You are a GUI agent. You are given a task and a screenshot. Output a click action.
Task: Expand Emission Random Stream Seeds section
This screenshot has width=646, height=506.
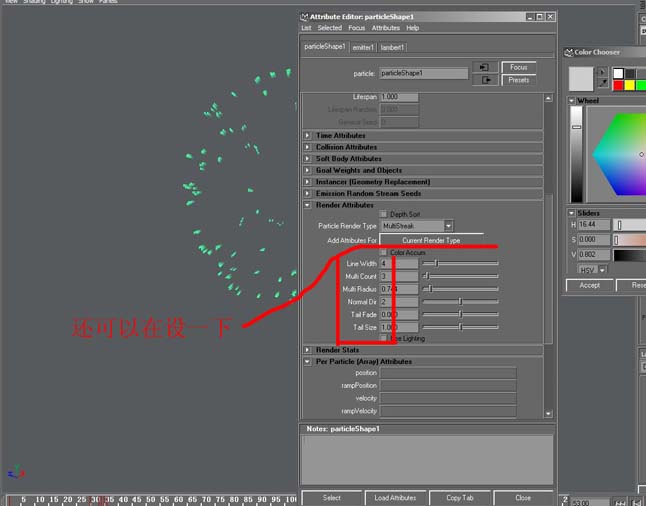[307, 193]
